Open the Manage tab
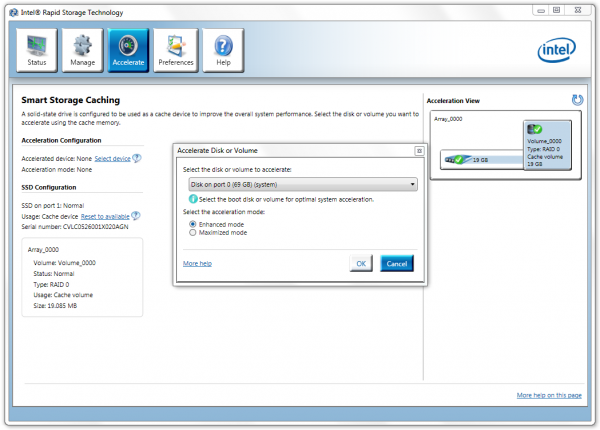The width and height of the screenshot is (600, 430). point(83,50)
